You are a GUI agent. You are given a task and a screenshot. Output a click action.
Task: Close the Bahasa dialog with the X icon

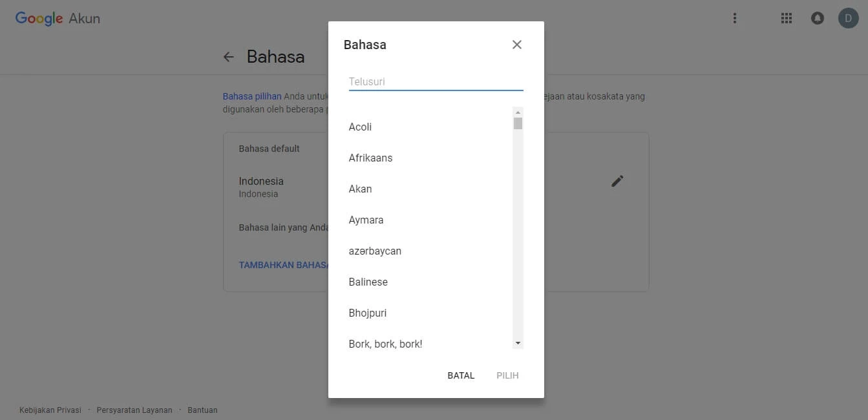pos(516,44)
